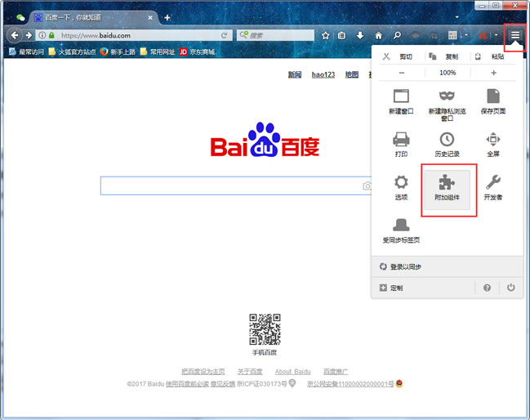Open the tab list dropdown arrow

pyautogui.click(x=457, y=17)
